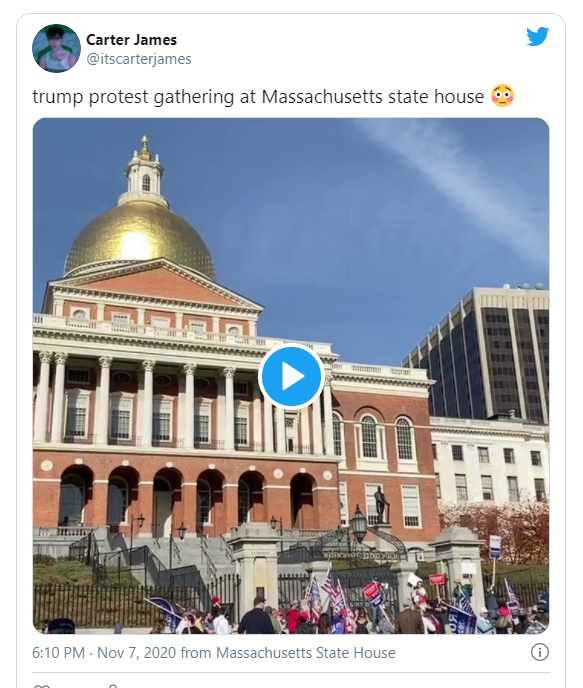Click the flushed face emoji
Image resolution: width=583 pixels, height=688 pixels.
pos(502,96)
